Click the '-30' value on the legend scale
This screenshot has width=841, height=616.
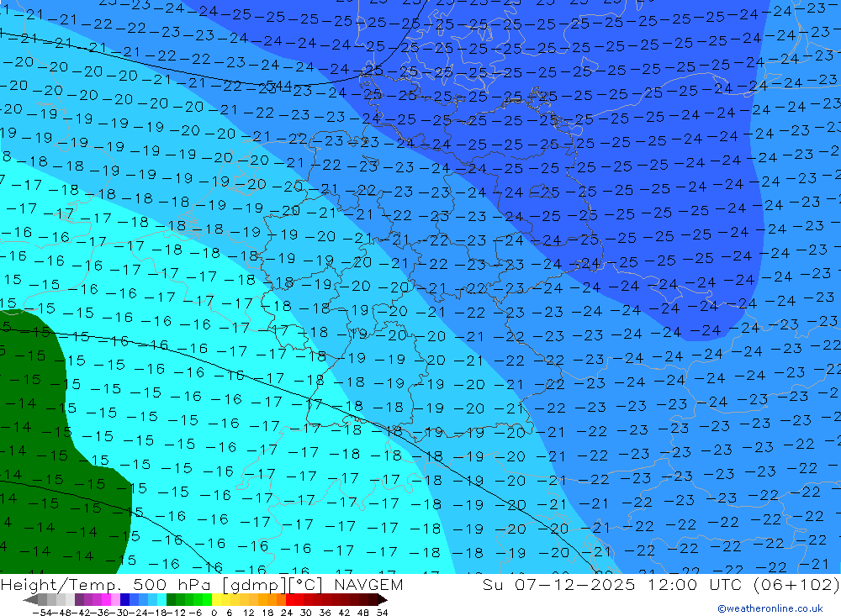120,613
